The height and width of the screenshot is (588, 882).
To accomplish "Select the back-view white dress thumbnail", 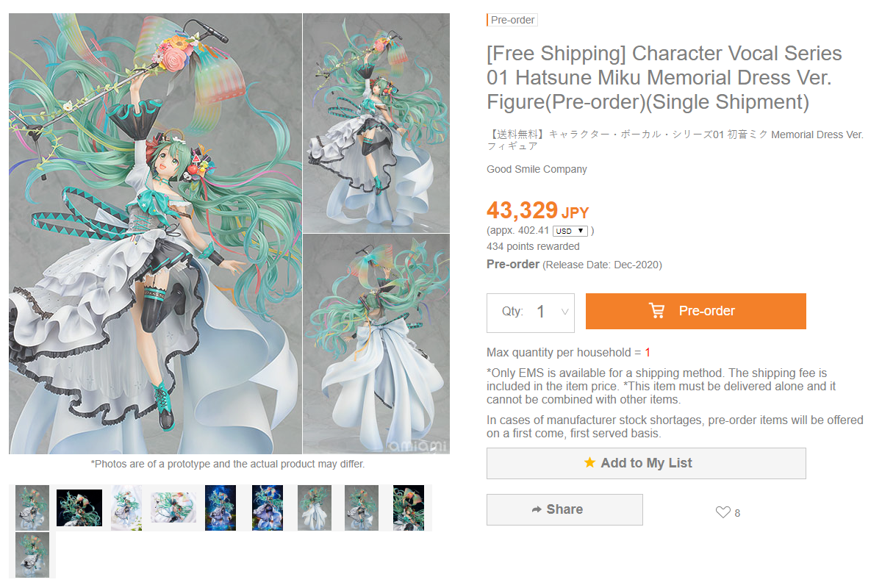I will (315, 507).
